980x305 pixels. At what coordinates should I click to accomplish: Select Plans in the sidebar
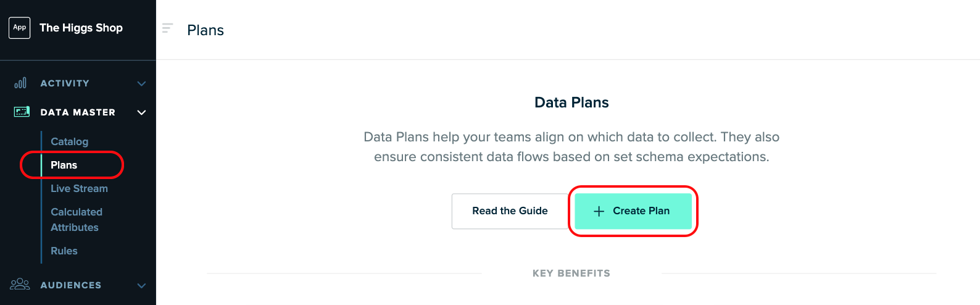[64, 165]
